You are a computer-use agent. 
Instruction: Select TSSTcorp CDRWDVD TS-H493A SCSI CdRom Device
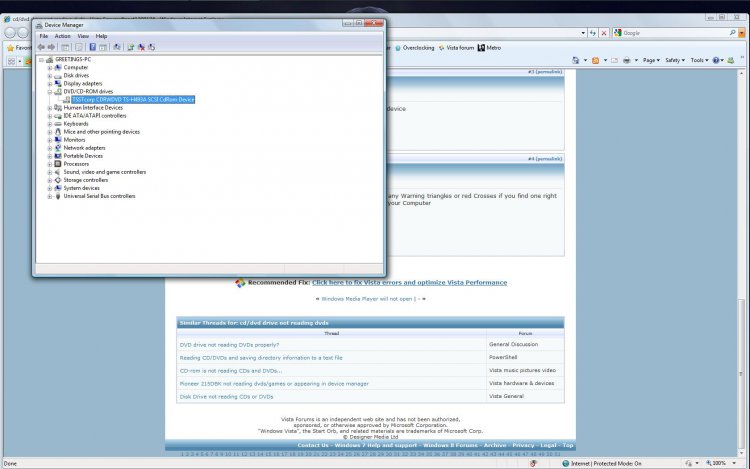(x=133, y=99)
